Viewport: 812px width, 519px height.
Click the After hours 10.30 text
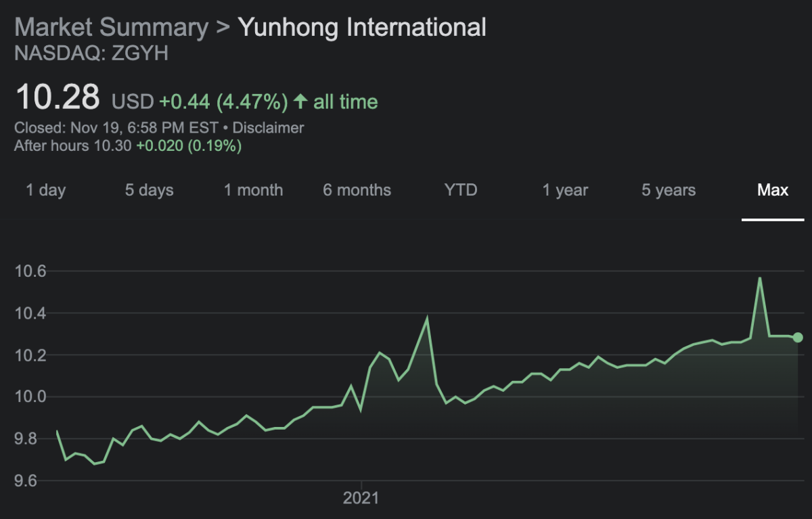tap(73, 145)
